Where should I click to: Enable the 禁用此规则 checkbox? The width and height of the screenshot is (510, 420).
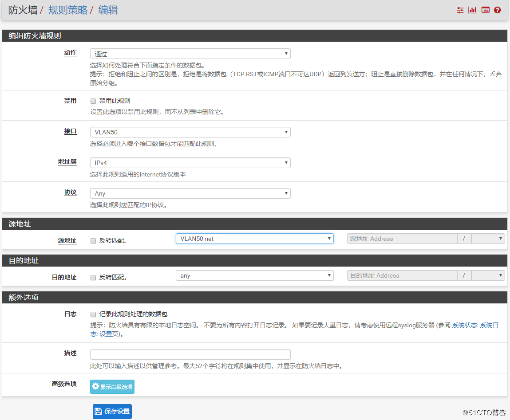click(93, 101)
